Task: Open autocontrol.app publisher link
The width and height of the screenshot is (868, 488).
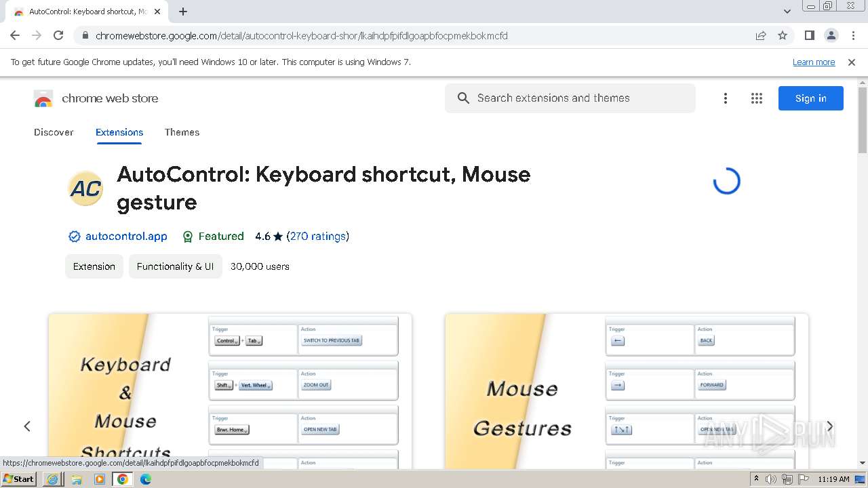Action: 126,237
